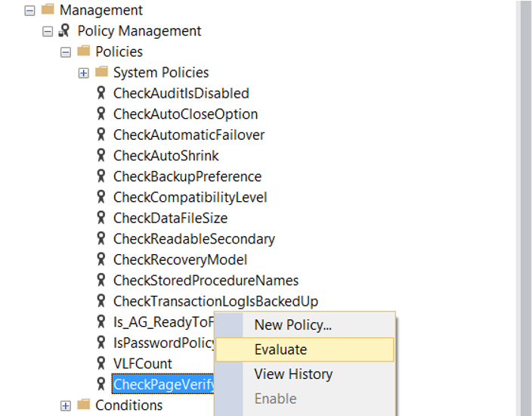Select the CheckCompatibilityLevel policy
Viewport: 532px width, 416px height.
190,197
